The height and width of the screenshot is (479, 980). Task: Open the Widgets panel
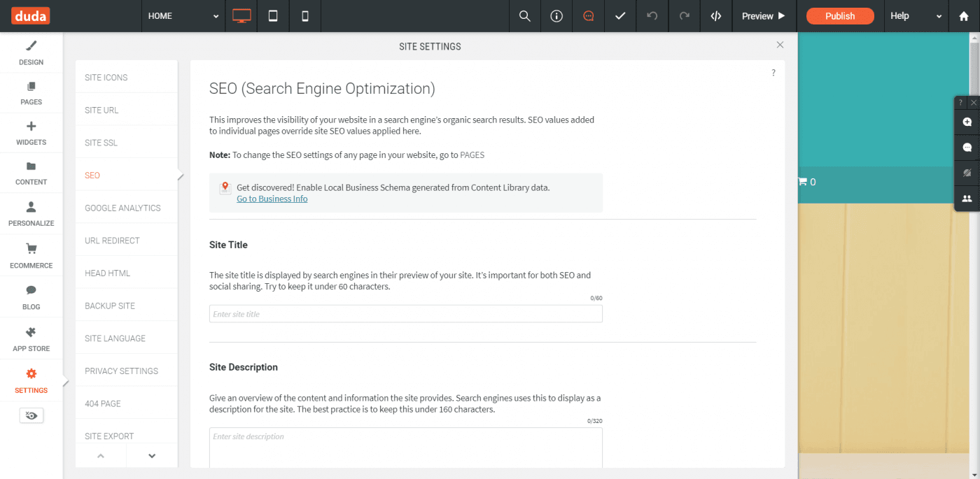pos(31,134)
